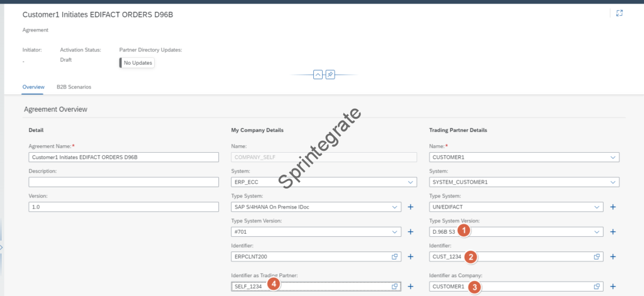Click plus icon beside #701 Type System Version
Image resolution: width=644 pixels, height=296 pixels.
point(410,232)
